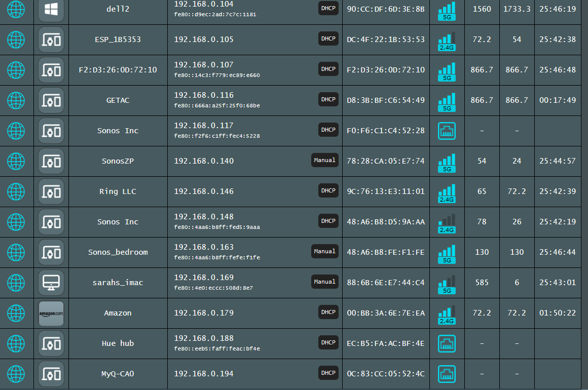Click the sarahs_imac device name

coord(118,283)
